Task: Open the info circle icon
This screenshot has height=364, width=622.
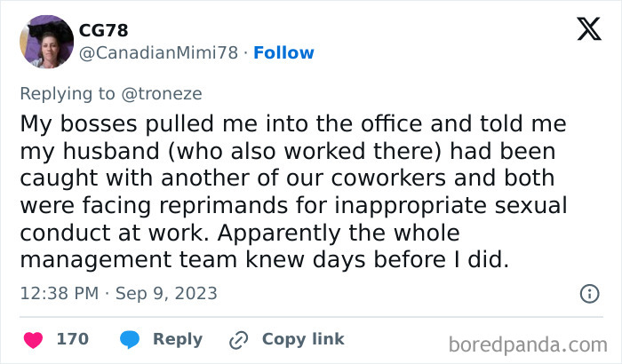Action: coord(588,293)
